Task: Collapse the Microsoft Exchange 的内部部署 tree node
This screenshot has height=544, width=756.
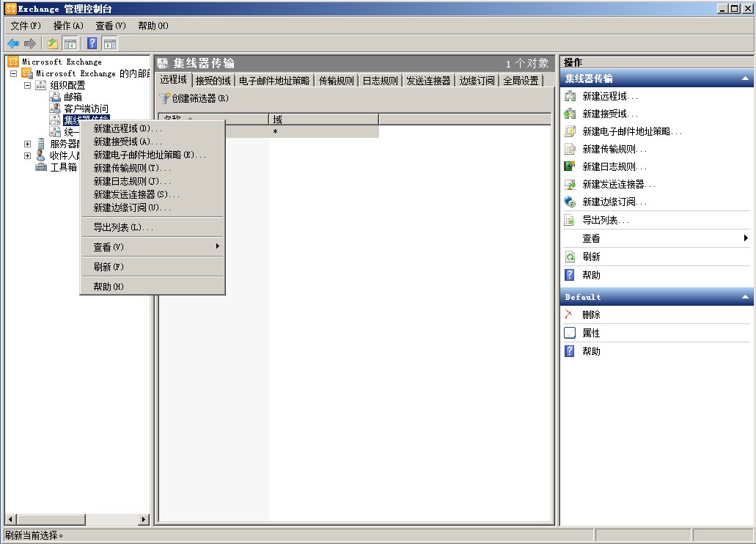Action: tap(13, 73)
